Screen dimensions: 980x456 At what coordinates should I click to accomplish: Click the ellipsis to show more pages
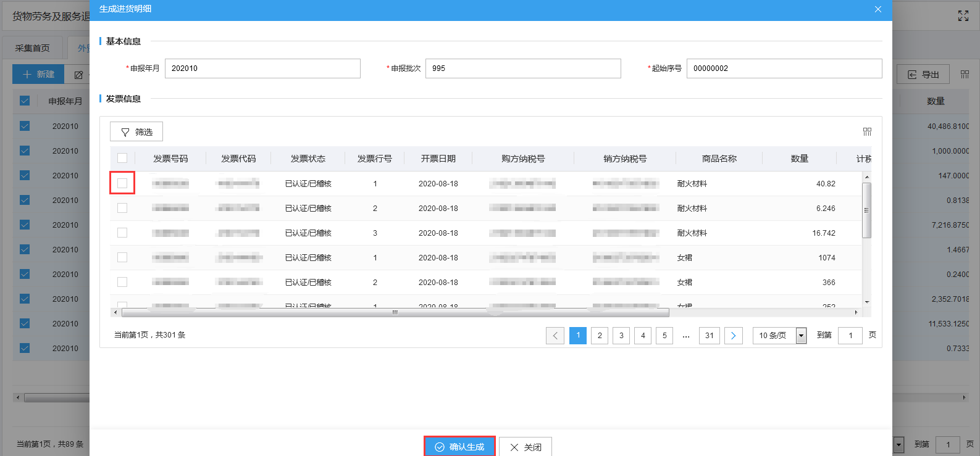pos(685,336)
